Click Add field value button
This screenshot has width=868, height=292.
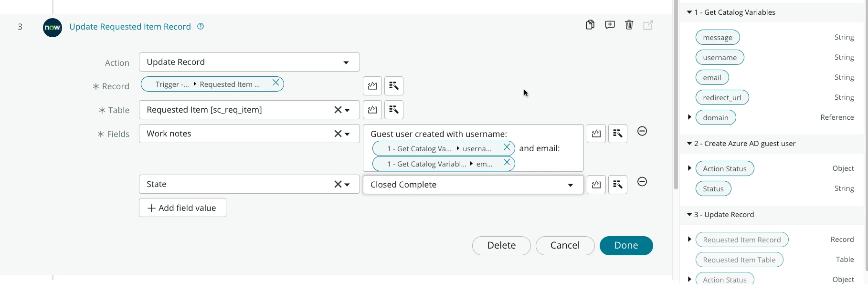pos(182,208)
